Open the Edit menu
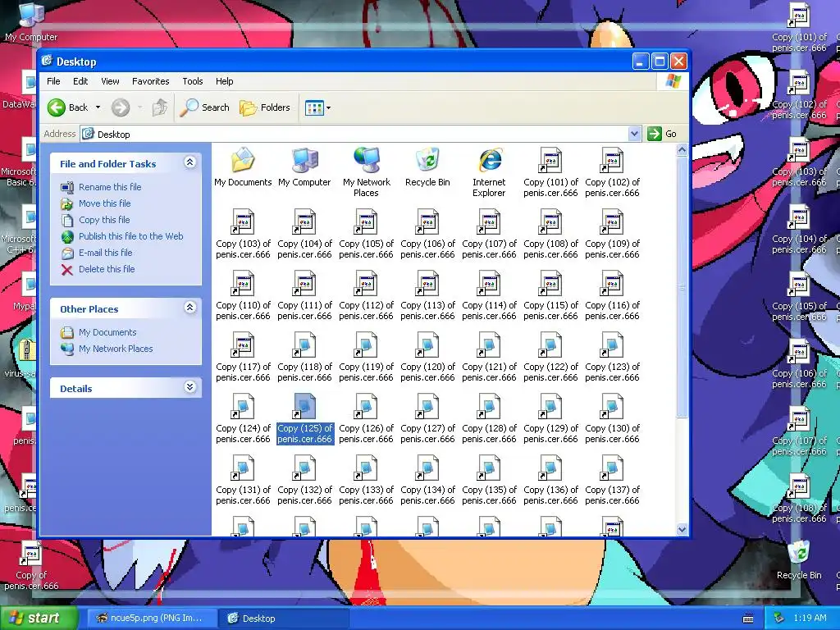The image size is (840, 630). 80,81
